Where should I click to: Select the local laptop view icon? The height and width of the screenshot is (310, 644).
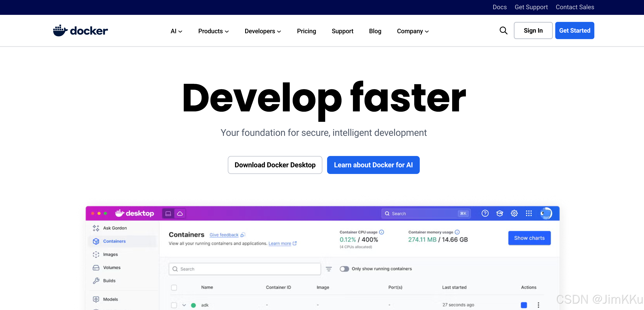coord(168,213)
